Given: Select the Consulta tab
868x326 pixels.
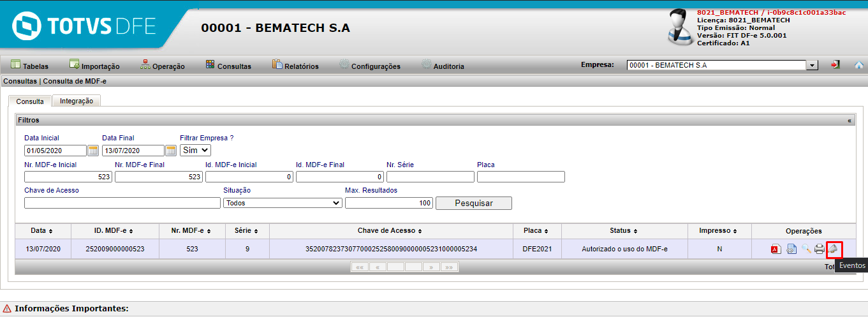Looking at the screenshot, I should (x=30, y=101).
